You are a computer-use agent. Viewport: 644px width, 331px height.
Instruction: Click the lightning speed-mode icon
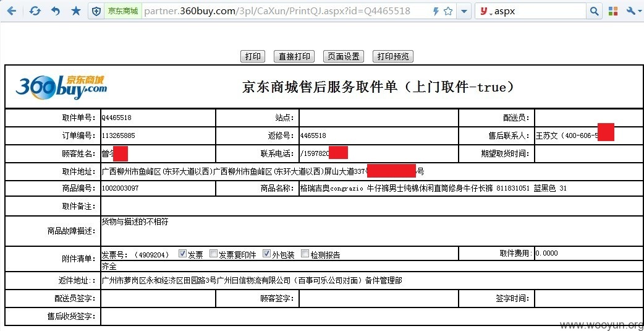436,11
